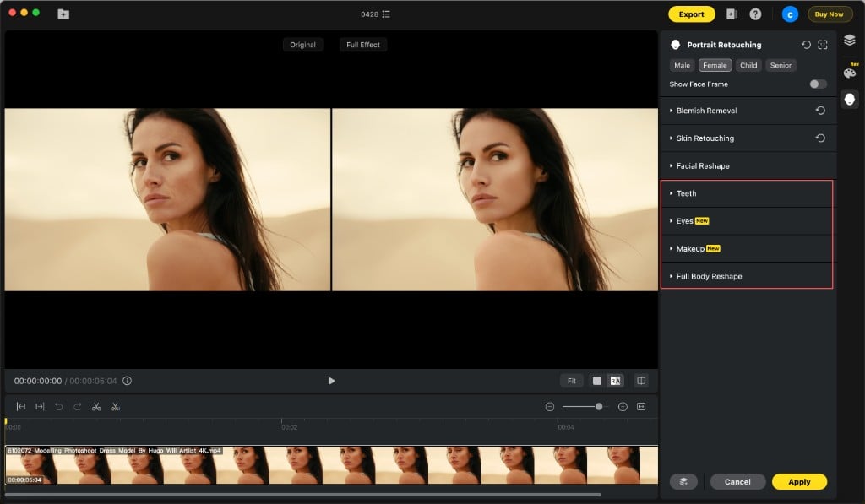Open the color palette panel in sidebar
Viewport: 865px width, 504px height.
pyautogui.click(x=850, y=73)
